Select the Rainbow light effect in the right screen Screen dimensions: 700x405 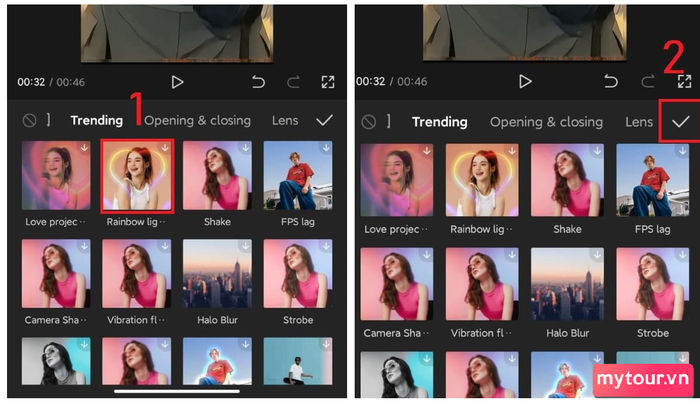click(x=482, y=180)
